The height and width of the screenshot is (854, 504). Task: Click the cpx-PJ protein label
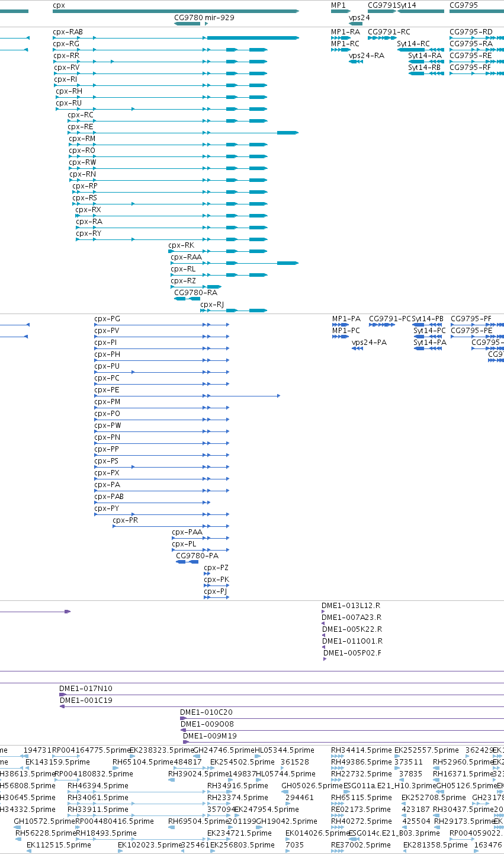click(x=215, y=591)
